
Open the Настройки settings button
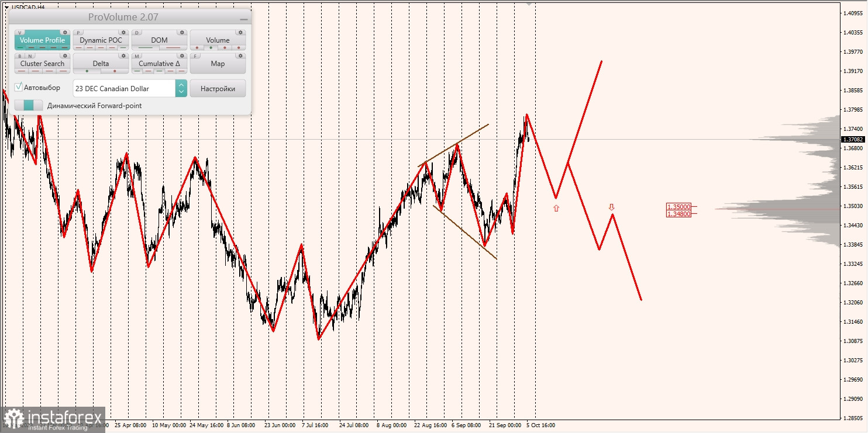coord(218,88)
